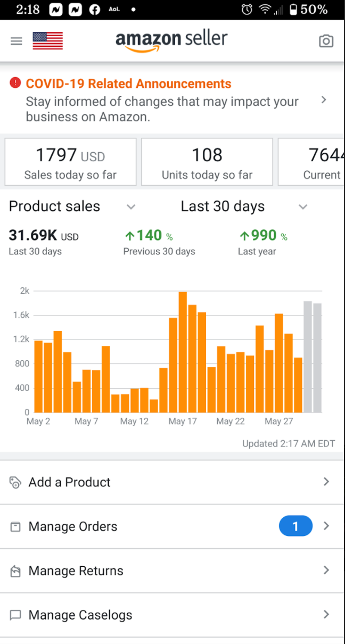Tap the Manage Orders box icon

click(15, 527)
